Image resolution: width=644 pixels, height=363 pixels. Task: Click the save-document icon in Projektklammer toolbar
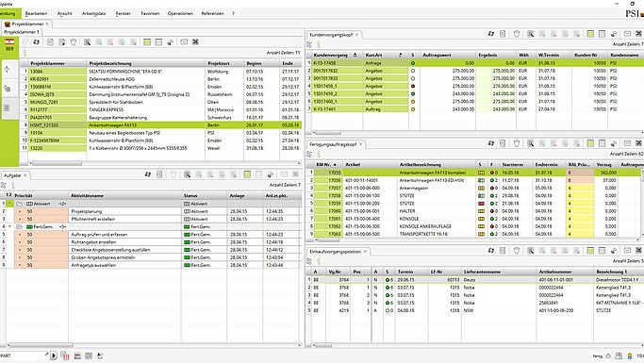61,42
